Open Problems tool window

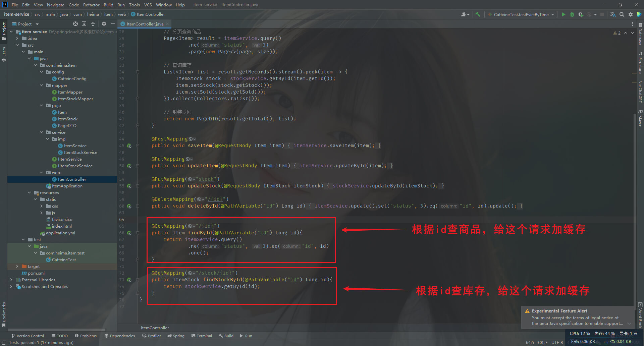pos(86,336)
